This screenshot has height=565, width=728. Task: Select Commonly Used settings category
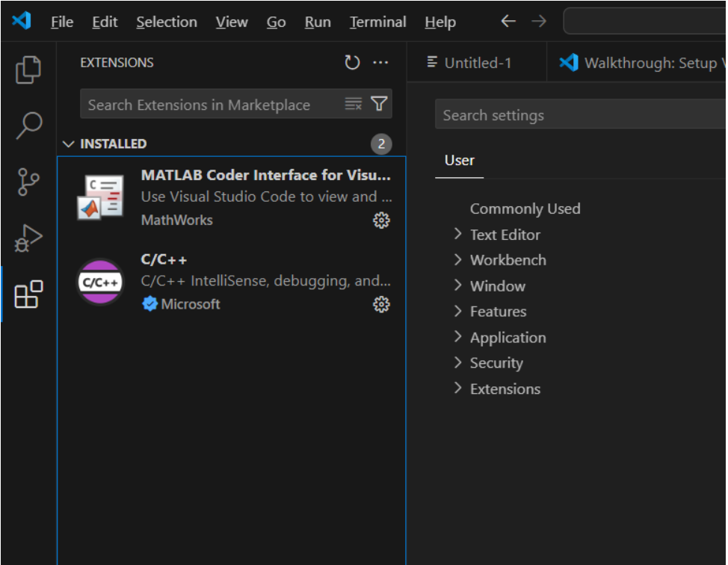(x=525, y=209)
